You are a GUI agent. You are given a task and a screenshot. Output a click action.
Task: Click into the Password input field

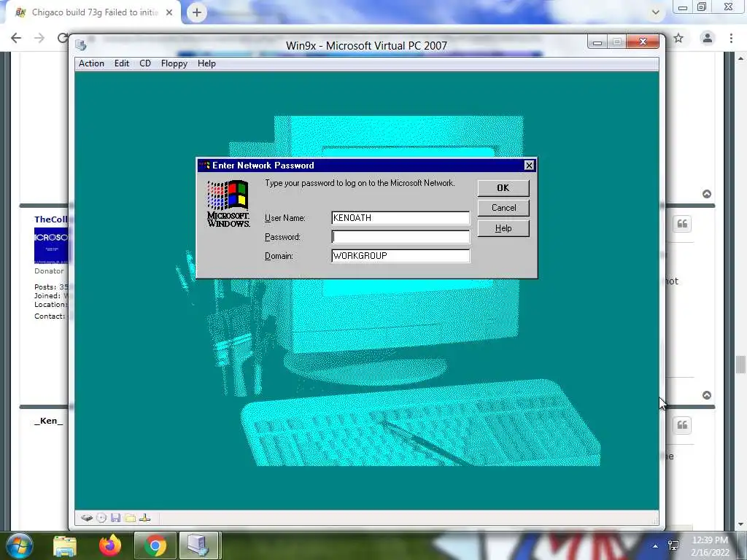[x=400, y=237]
